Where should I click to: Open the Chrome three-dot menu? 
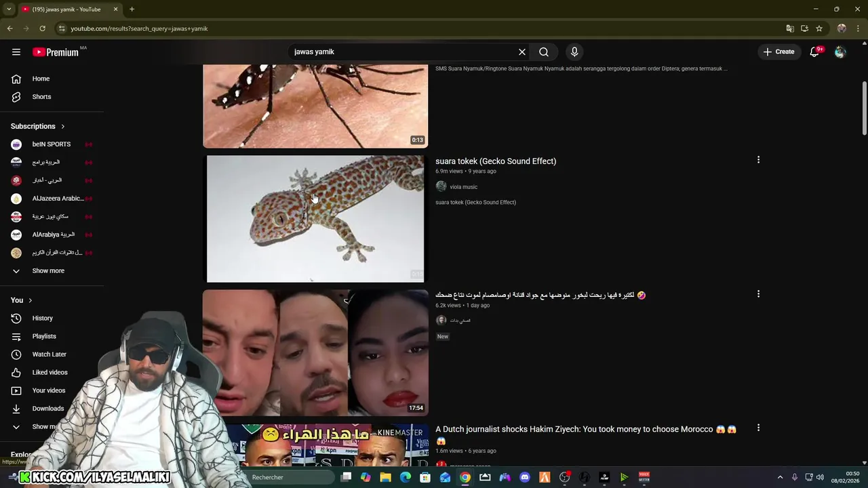859,28
